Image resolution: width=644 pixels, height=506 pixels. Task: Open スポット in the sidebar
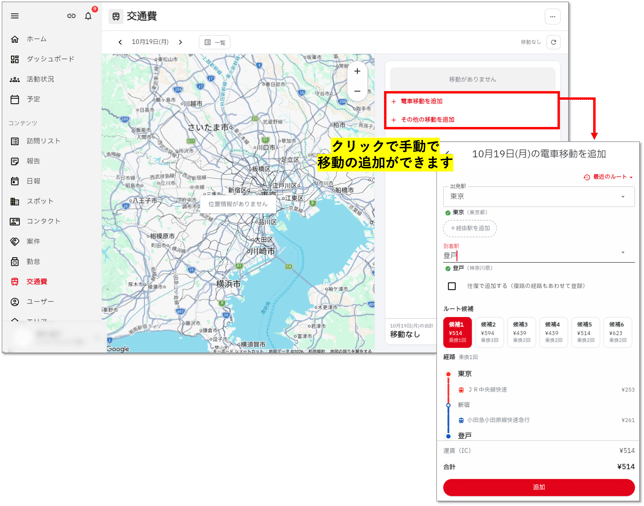coord(32,201)
